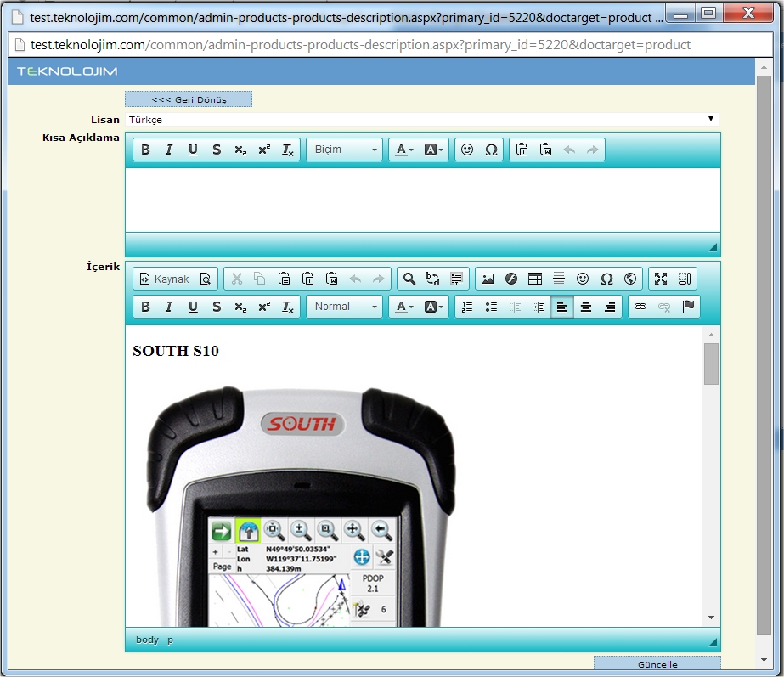Toggle Bold in İçerik editor
The height and width of the screenshot is (677, 784).
(x=145, y=307)
